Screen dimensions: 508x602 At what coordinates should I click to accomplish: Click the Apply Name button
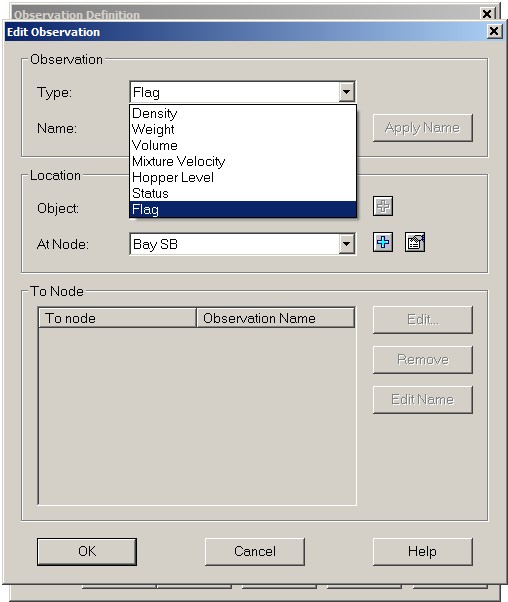coord(422,128)
